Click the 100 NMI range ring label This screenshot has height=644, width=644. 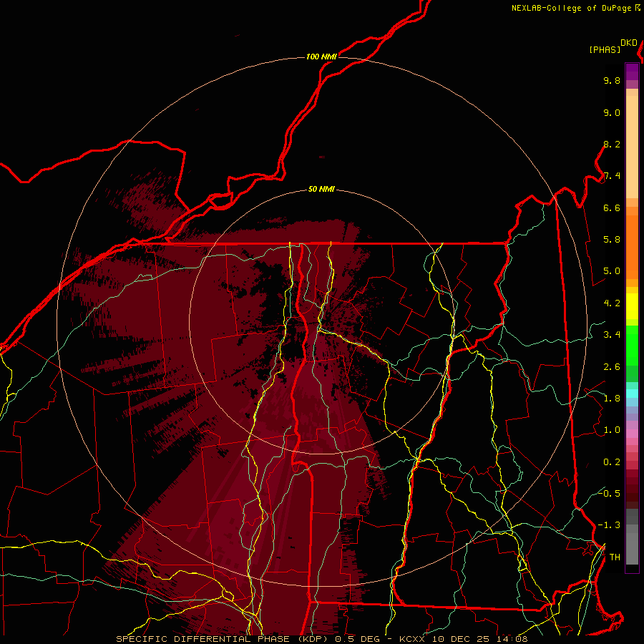pyautogui.click(x=321, y=57)
